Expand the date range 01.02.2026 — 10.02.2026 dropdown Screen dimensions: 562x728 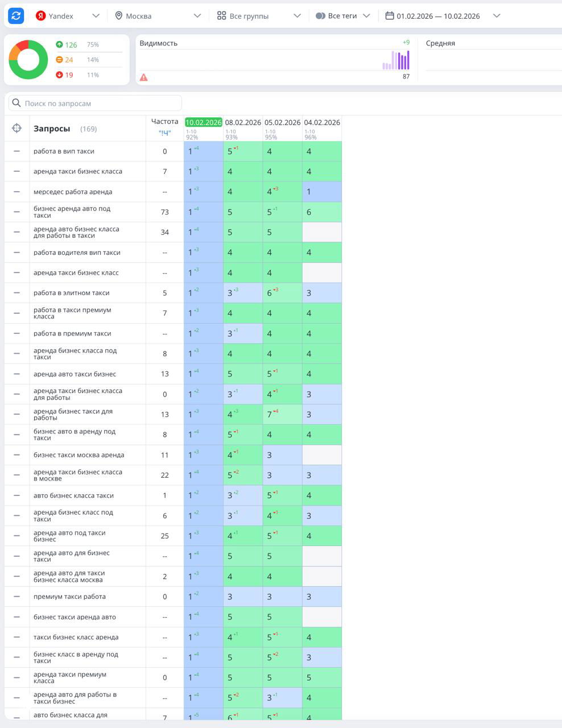(496, 16)
